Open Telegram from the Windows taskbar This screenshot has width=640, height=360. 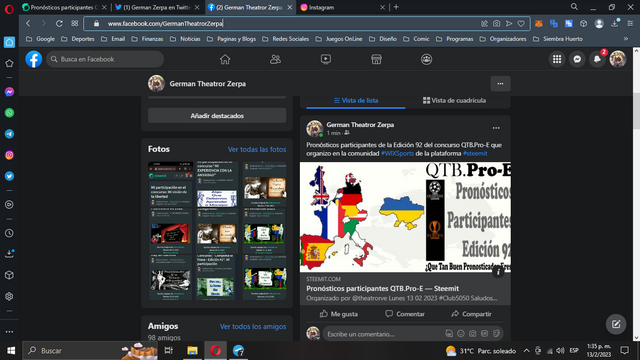coord(238,351)
